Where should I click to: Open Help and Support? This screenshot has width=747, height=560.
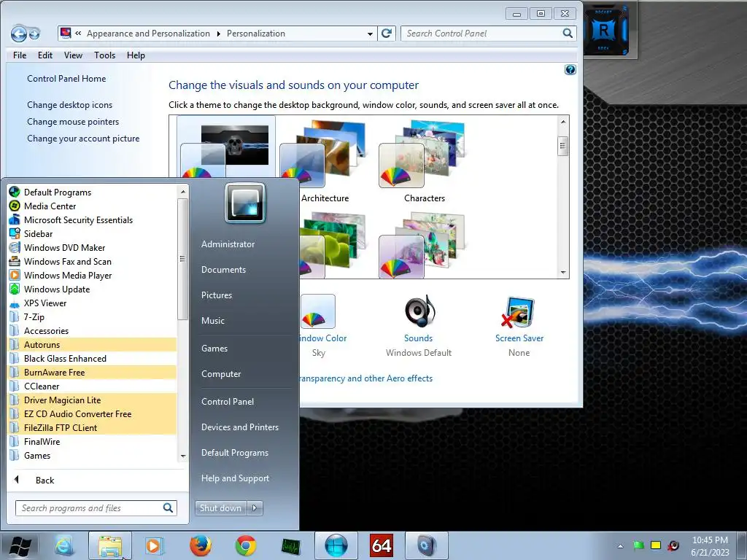[x=235, y=478]
